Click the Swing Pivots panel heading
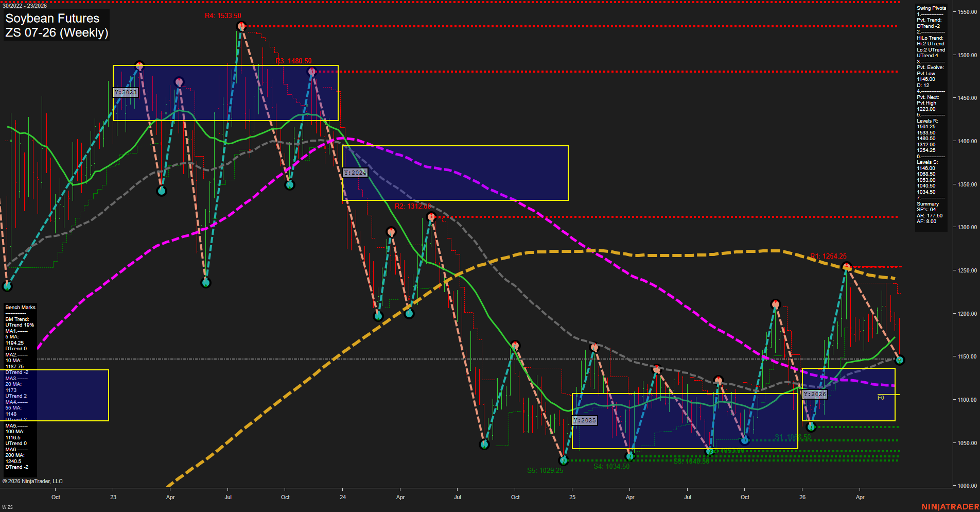The height and width of the screenshot is (512, 980). pos(932,8)
